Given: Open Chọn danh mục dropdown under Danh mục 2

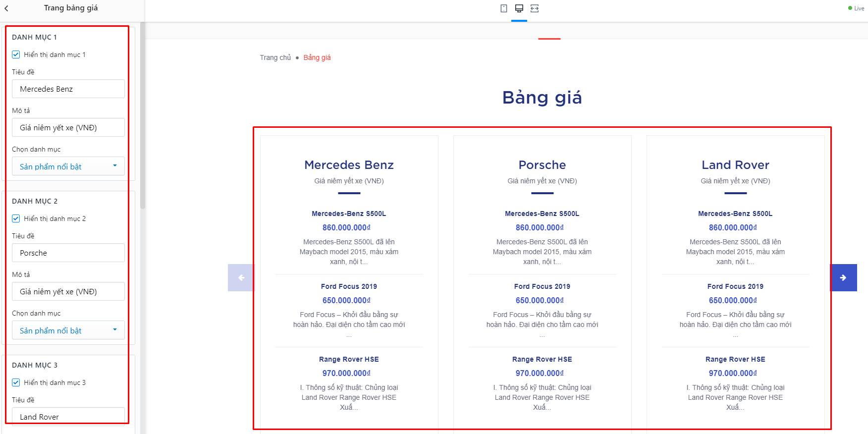Looking at the screenshot, I should click(x=68, y=330).
